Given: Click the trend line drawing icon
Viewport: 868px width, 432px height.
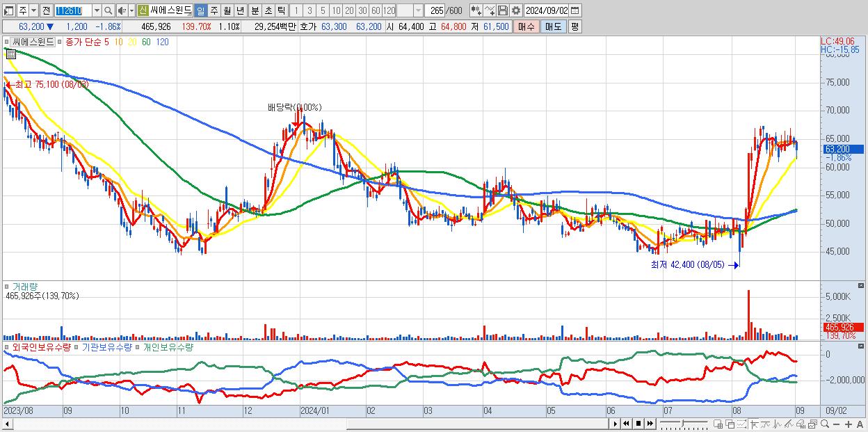Looking at the screenshot, I should pos(766,424).
